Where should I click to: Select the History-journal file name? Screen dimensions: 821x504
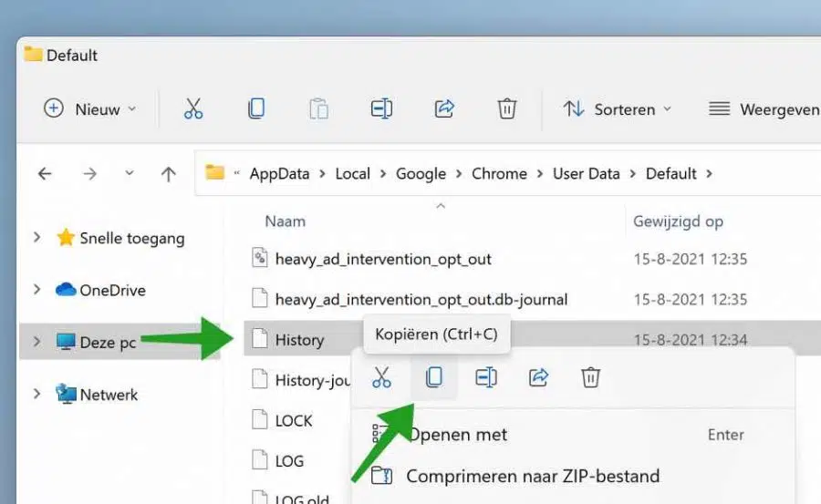[x=313, y=380]
